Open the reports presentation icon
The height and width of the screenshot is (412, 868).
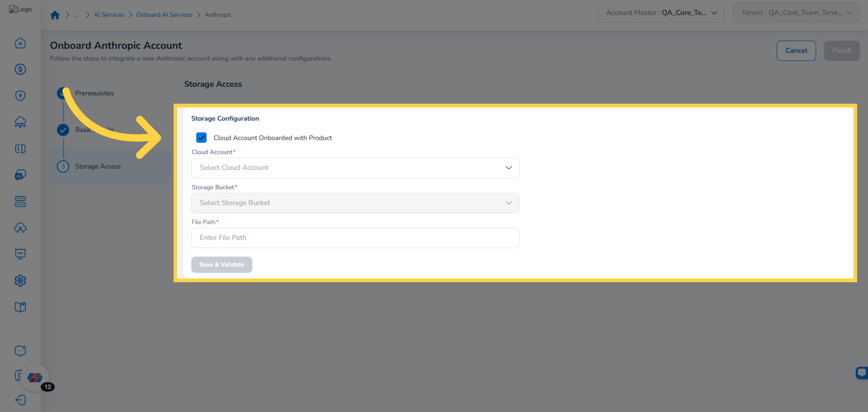[20, 254]
